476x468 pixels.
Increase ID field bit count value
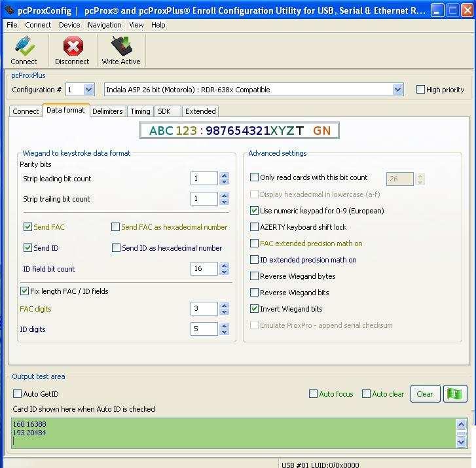click(x=225, y=266)
